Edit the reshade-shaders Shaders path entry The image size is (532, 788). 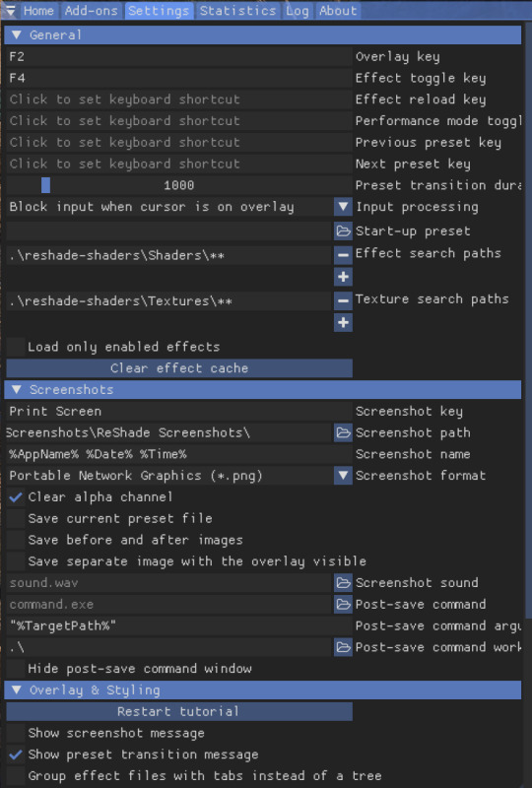coord(168,255)
